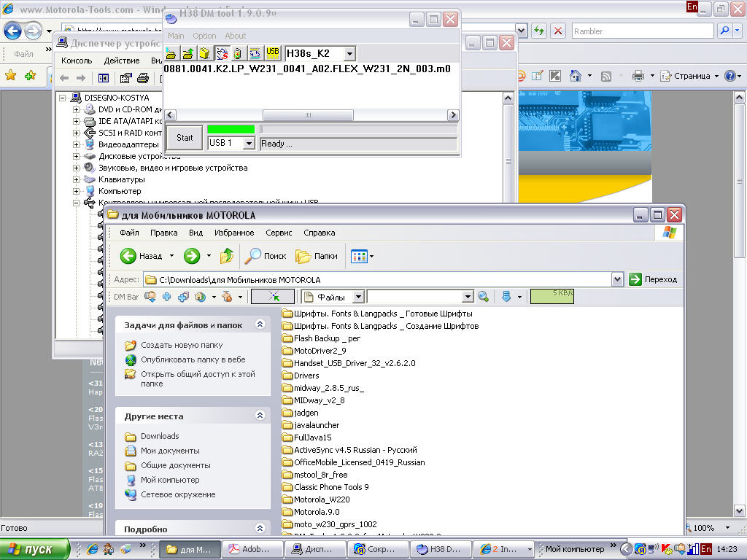Click the blue plus icon on DM Bar
Screen dimensions: 747x560
(167, 297)
